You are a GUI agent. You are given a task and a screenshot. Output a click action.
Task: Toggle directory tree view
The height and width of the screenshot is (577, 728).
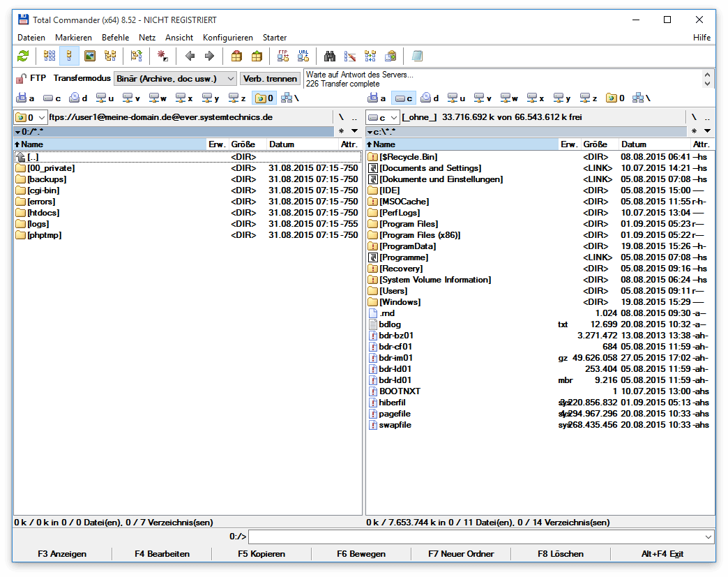(x=110, y=57)
